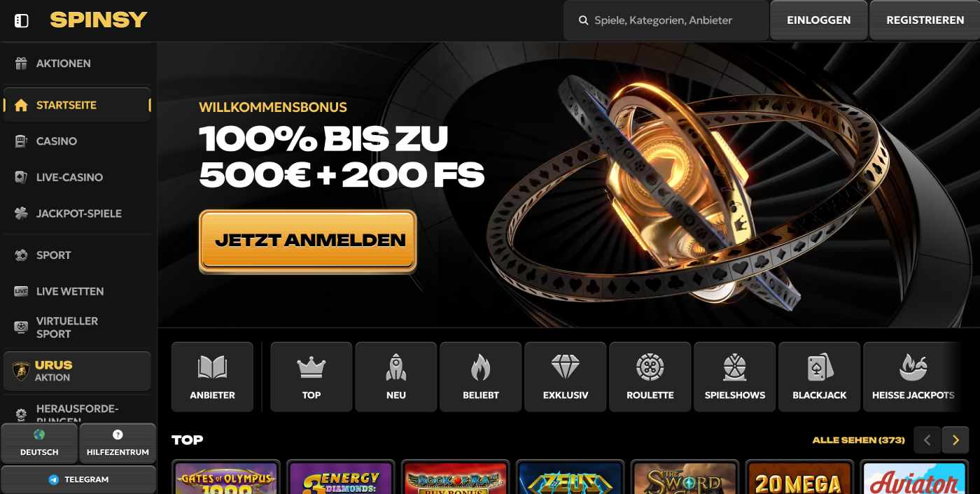This screenshot has width=980, height=494.
Task: Choose the Neu rocket icon category
Action: pos(396,376)
